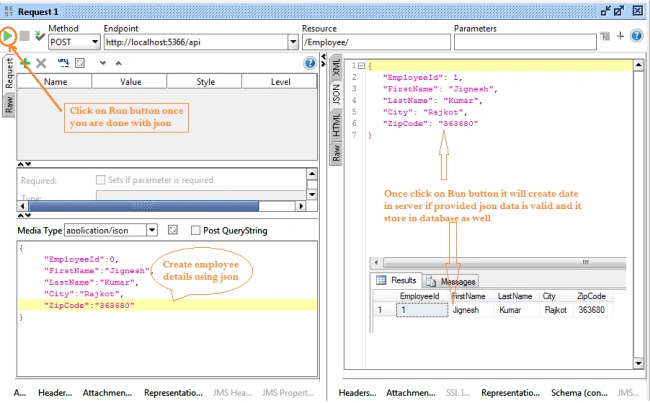Viewport: 650px width, 403px height.
Task: Click the clear parameters icon in toolbar
Action: 80,63
